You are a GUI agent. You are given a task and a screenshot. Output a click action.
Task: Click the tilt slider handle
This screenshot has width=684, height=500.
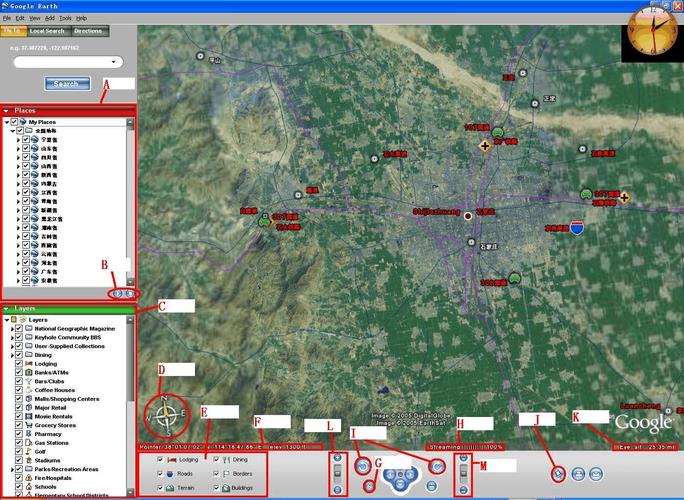coord(463,474)
